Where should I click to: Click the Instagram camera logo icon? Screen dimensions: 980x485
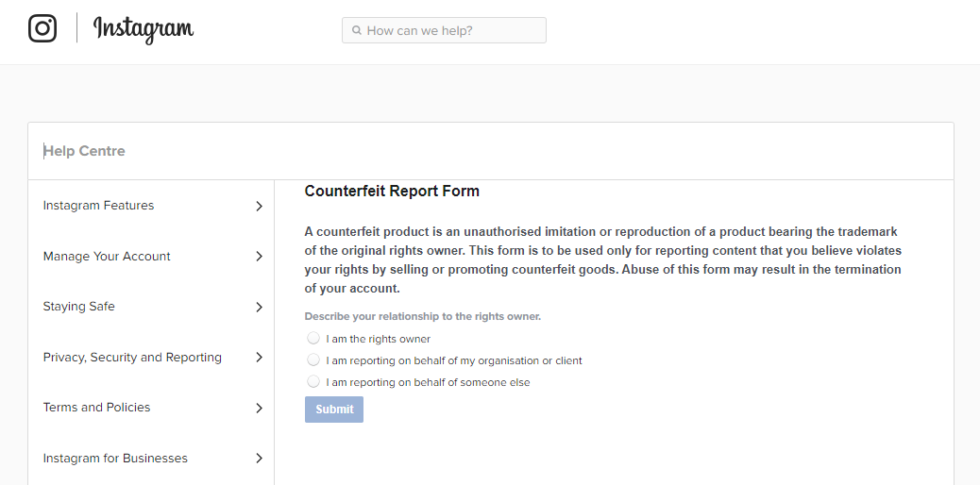point(42,28)
